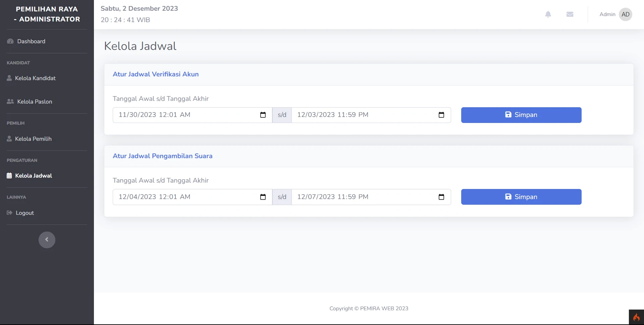
Task: Open Kelola Kandidat menu item
Action: (35, 78)
